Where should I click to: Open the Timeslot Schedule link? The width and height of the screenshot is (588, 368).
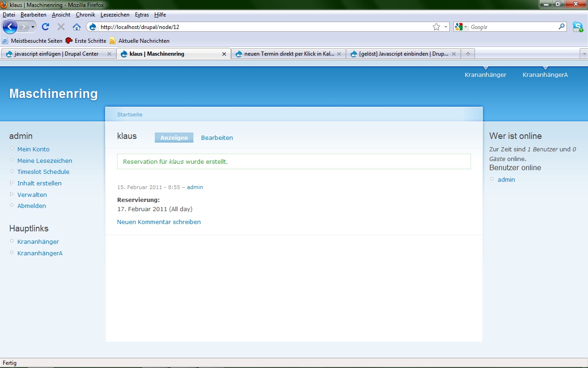pos(43,172)
